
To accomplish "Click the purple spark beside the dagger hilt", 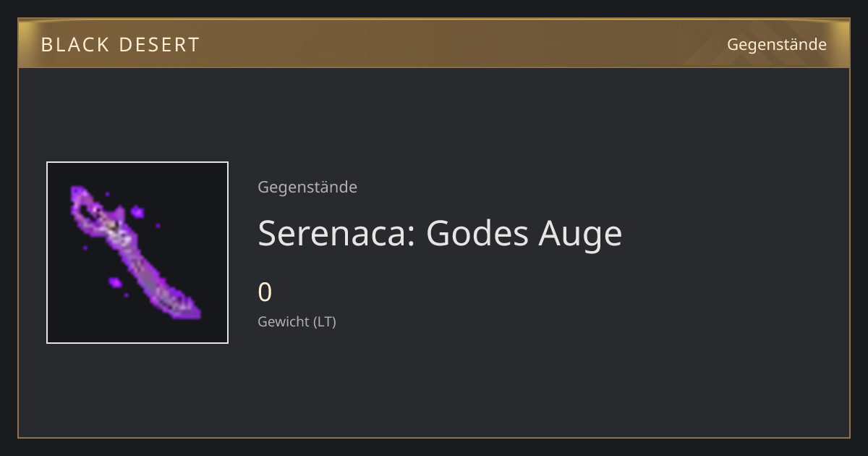I will click(x=137, y=212).
